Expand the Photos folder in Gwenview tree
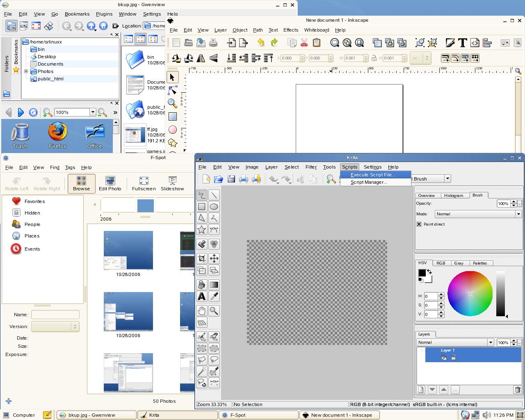Screen dimensions: 525x420 [x=26, y=71]
